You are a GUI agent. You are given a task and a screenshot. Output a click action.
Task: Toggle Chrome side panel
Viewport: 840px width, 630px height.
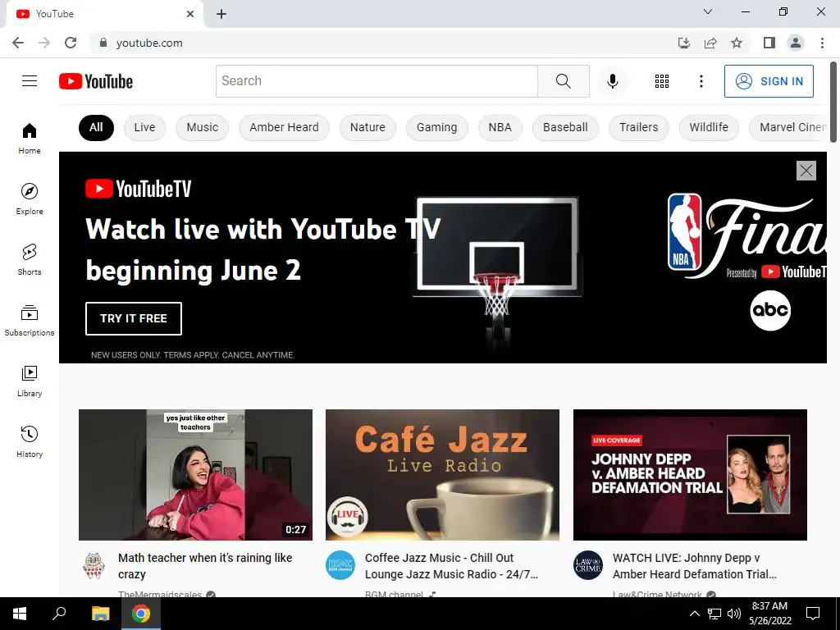point(769,43)
